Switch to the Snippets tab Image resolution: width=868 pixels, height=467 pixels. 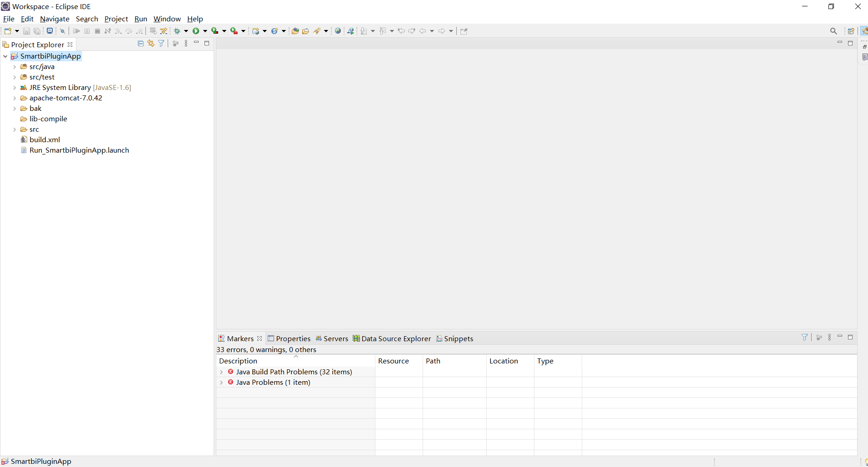click(x=455, y=338)
